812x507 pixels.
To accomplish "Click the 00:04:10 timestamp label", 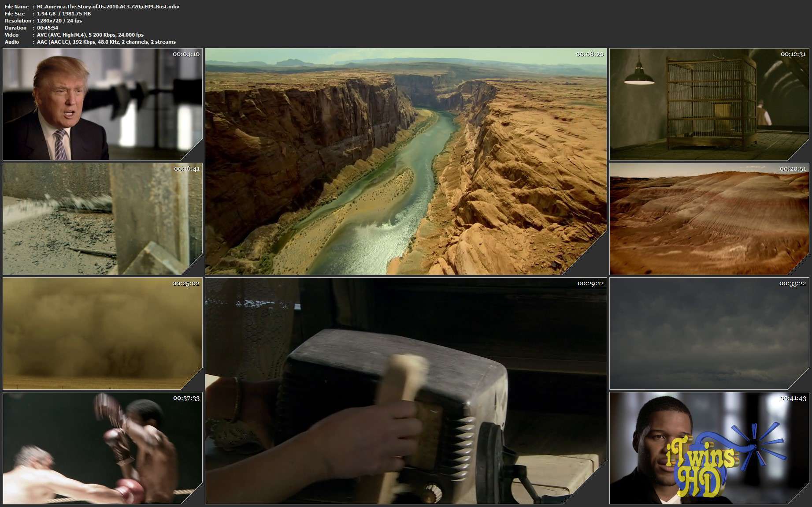I will [x=186, y=54].
